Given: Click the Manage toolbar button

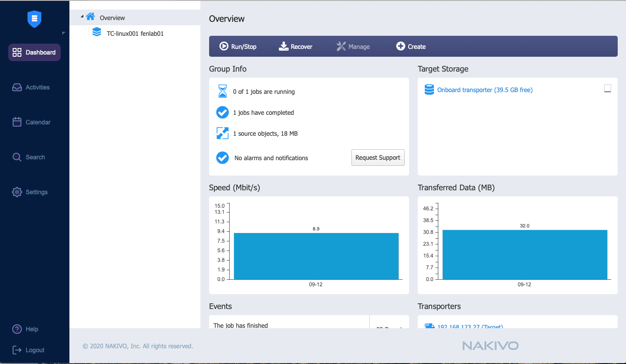Looking at the screenshot, I should [353, 47].
